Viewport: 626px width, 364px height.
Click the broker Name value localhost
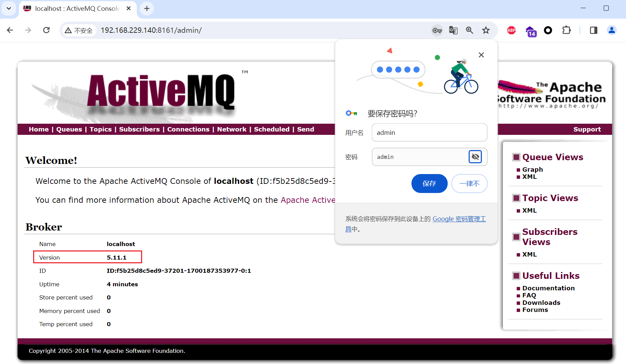coord(121,244)
